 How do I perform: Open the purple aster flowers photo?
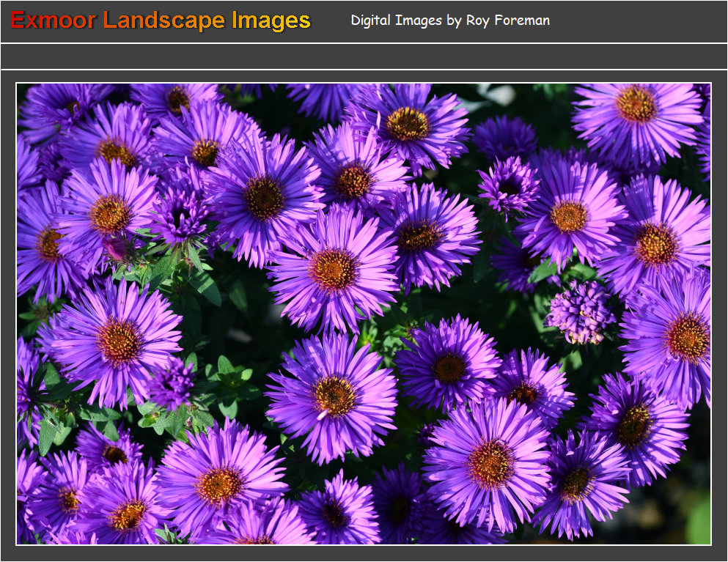click(364, 314)
